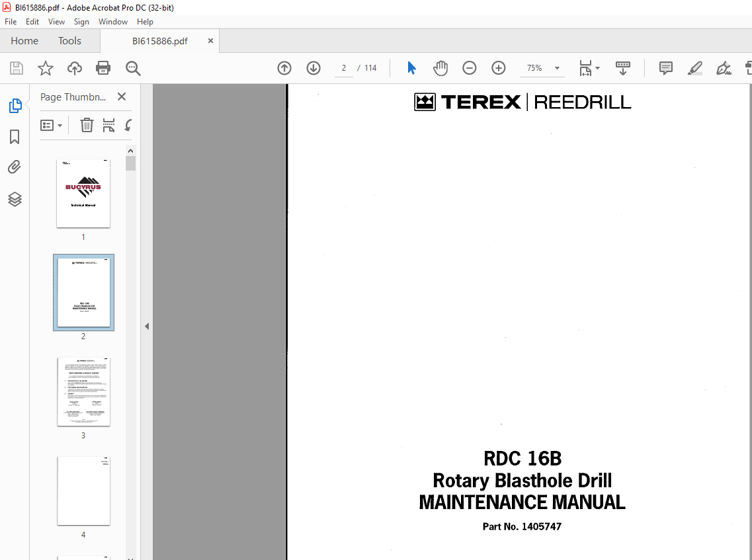
Task: Click the page number input field
Action: point(343,68)
